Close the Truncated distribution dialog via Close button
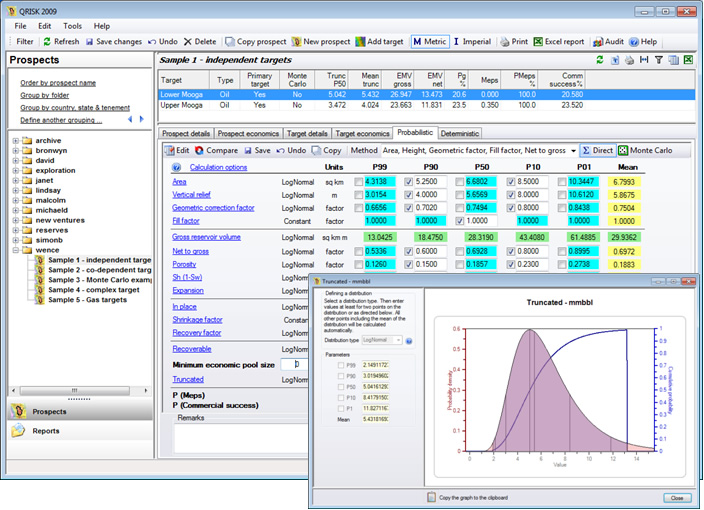Viewport: 704px width, 510px height. tap(676, 497)
